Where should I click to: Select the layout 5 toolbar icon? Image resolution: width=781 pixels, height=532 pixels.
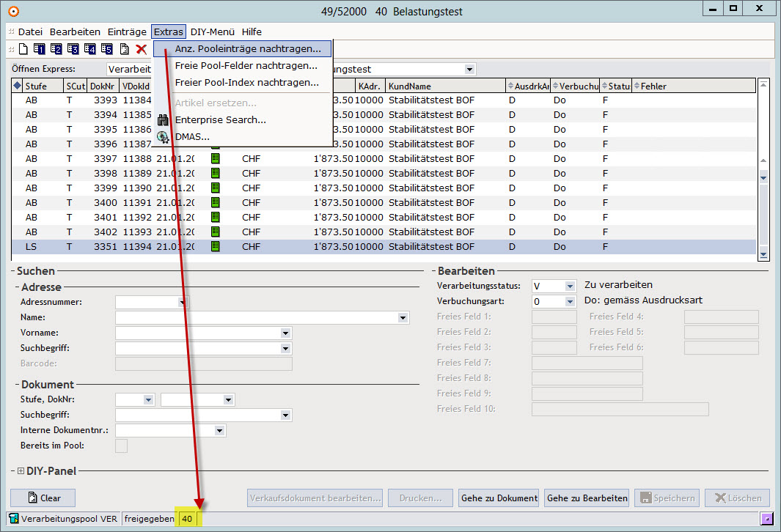107,49
